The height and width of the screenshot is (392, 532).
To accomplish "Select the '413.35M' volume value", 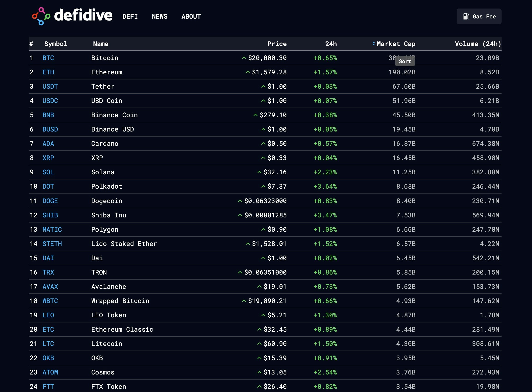I will pyautogui.click(x=485, y=115).
